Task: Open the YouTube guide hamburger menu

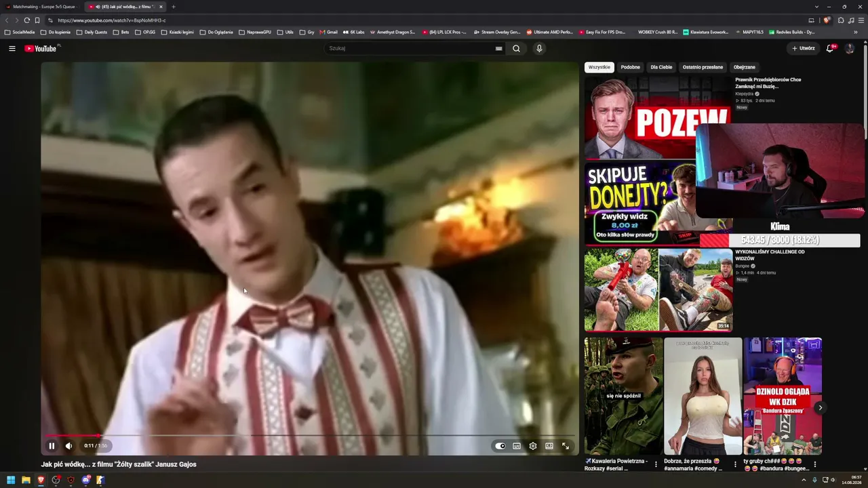Action: pos(12,48)
